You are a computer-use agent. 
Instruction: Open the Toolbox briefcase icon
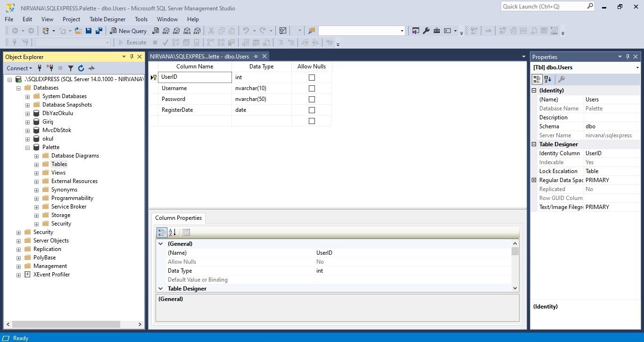(437, 31)
